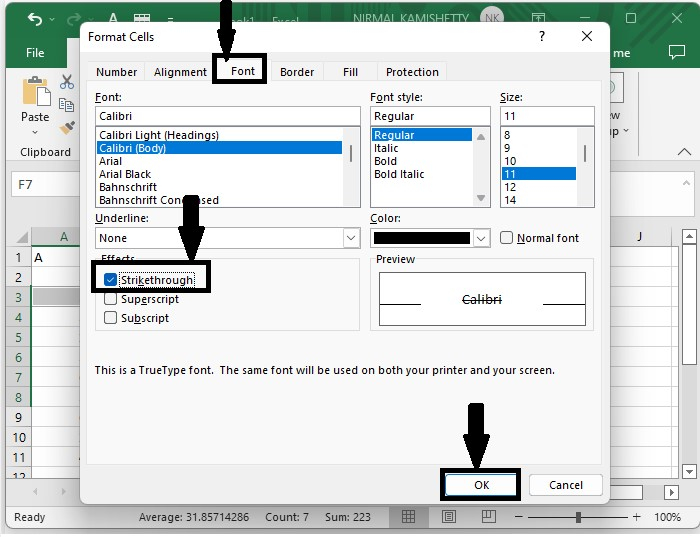The height and width of the screenshot is (537, 700).
Task: Select Bold Italic in Font style list
Action: click(399, 174)
